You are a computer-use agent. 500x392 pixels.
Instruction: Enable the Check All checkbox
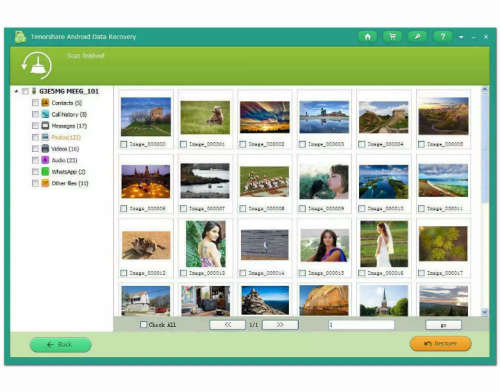point(143,324)
